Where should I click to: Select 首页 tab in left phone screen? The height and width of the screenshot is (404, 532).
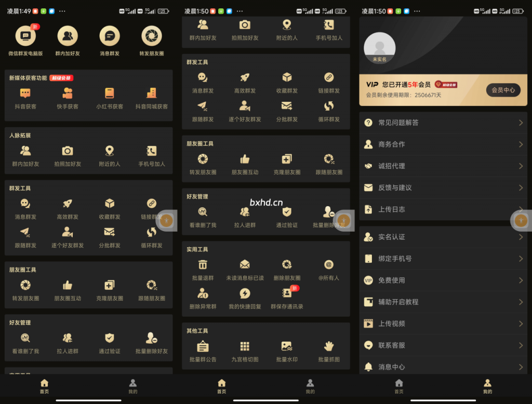tap(44, 386)
